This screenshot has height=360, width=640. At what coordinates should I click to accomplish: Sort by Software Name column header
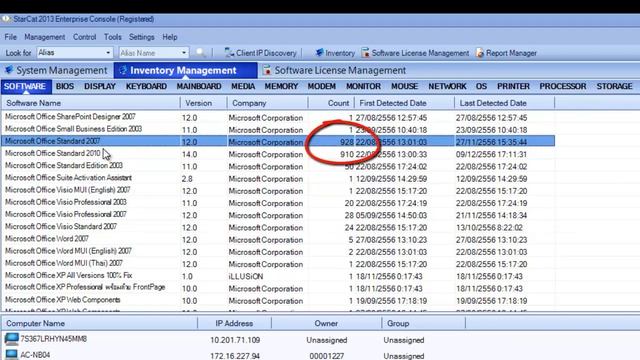point(91,103)
